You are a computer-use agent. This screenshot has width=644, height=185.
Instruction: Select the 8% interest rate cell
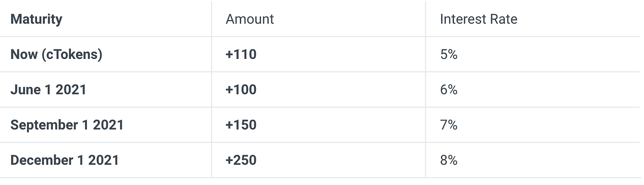click(448, 160)
